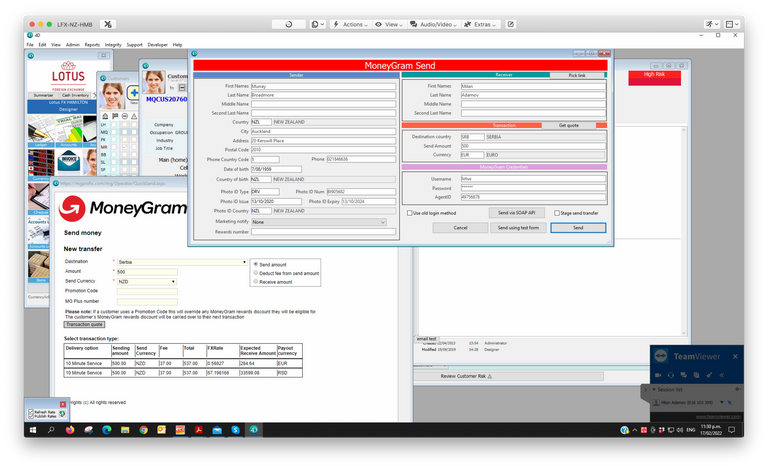The width and height of the screenshot is (768, 469).
Task: Click the Send button in MoneyGram Send
Action: pyautogui.click(x=578, y=228)
